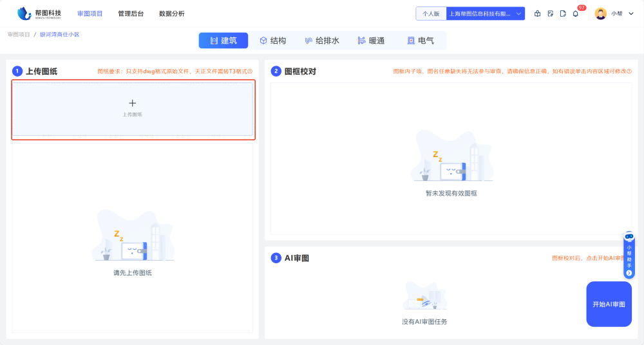Open the 暖通 tab
644x345 pixels.
point(371,41)
